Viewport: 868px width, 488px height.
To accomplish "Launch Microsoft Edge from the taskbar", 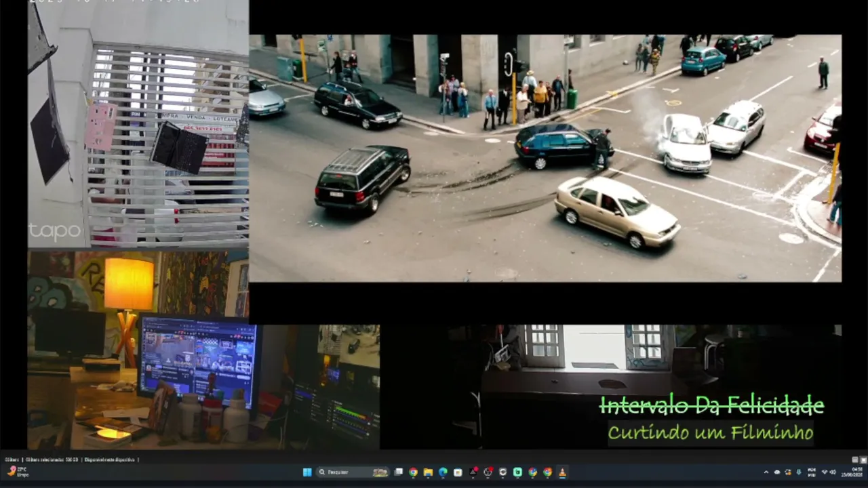I will [x=443, y=472].
